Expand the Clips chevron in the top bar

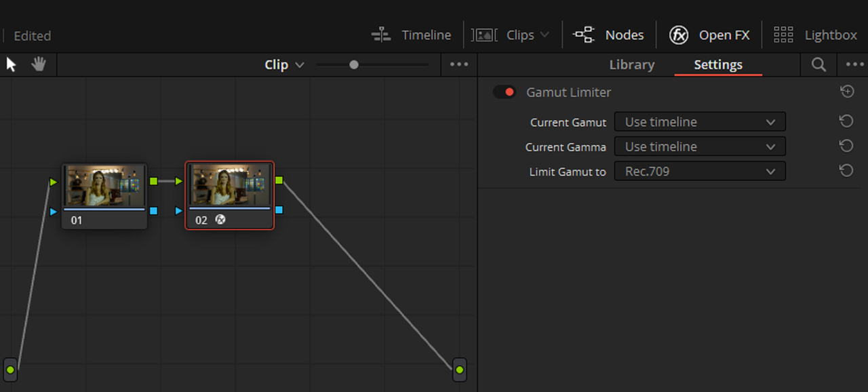pyautogui.click(x=545, y=35)
